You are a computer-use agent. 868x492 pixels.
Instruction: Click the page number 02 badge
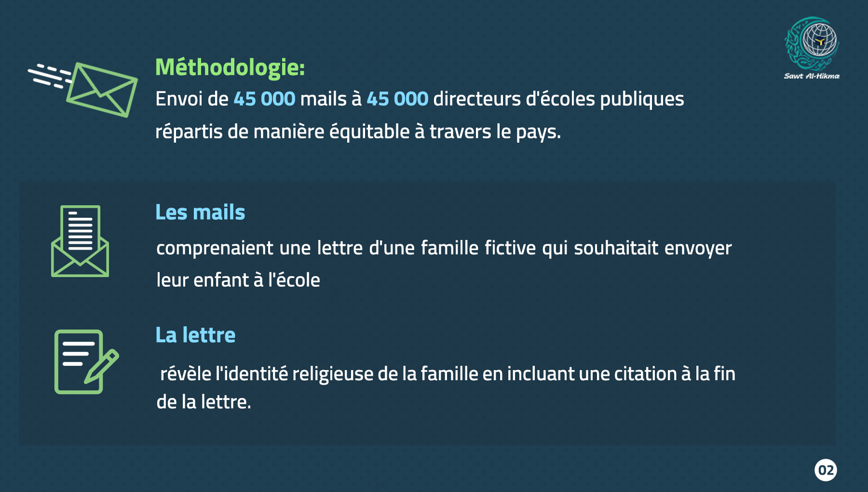click(826, 470)
